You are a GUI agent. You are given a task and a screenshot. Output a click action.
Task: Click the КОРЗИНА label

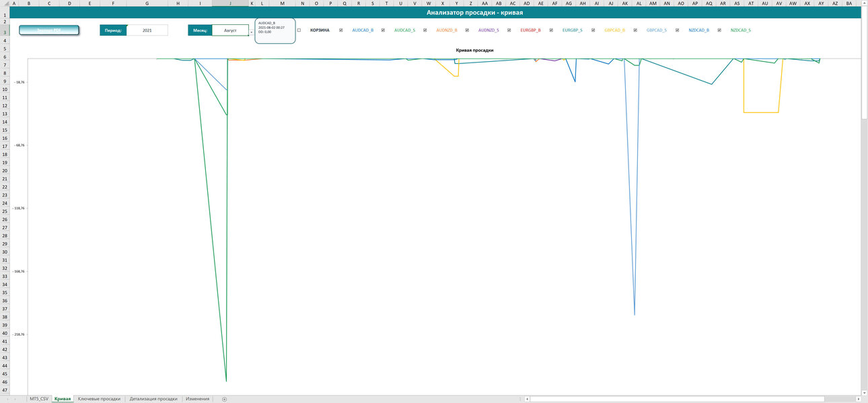[320, 30]
